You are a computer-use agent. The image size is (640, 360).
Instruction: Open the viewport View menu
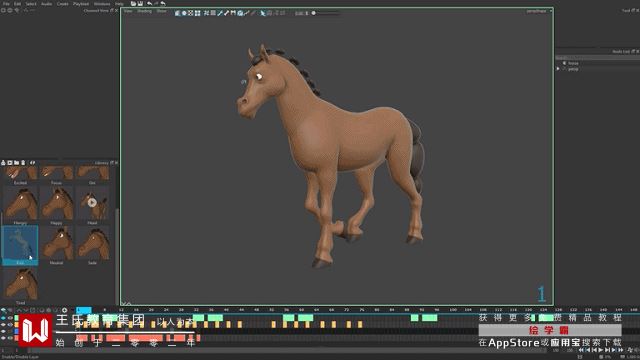coord(128,11)
